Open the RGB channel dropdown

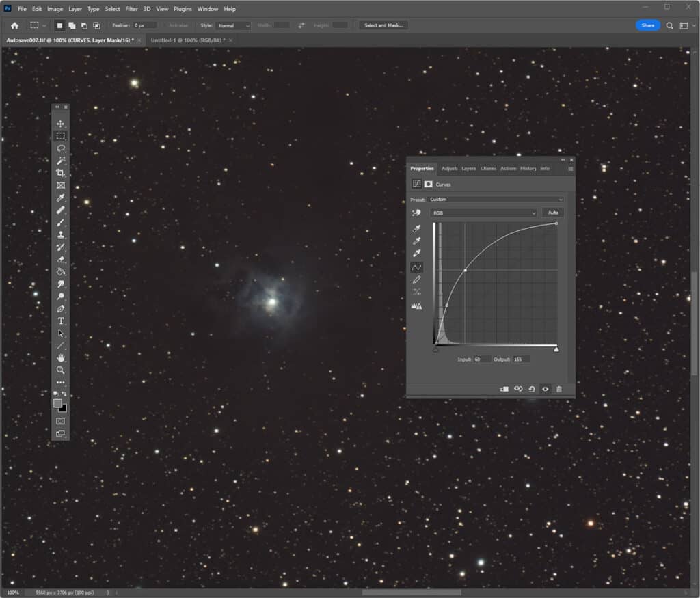[x=484, y=213]
